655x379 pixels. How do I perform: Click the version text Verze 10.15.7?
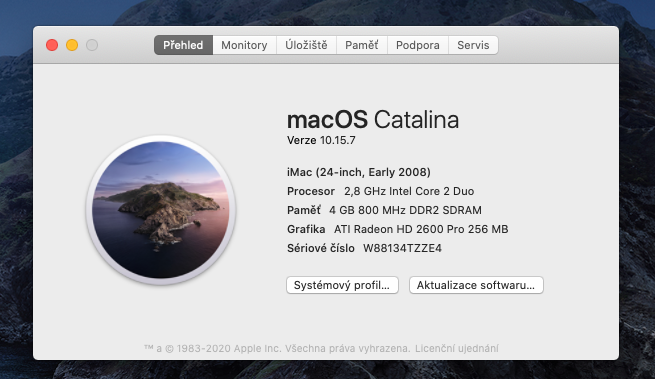321,140
